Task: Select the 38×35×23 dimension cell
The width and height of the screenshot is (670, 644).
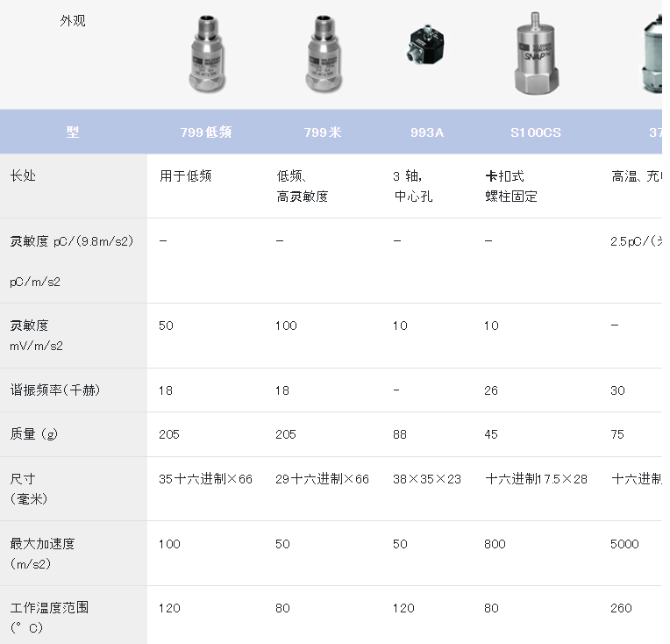Action: tap(427, 479)
